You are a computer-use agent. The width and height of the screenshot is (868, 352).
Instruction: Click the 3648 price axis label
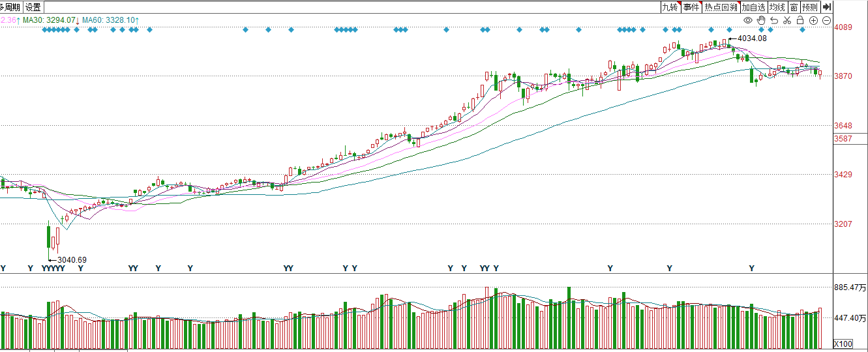point(844,126)
